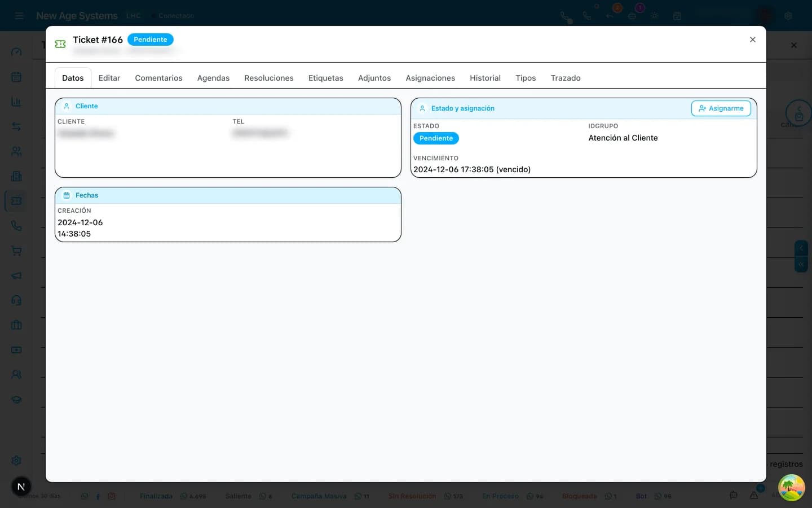This screenshot has height=508, width=812.
Task: Open the contacts people icon in sidebar
Action: coord(16,151)
